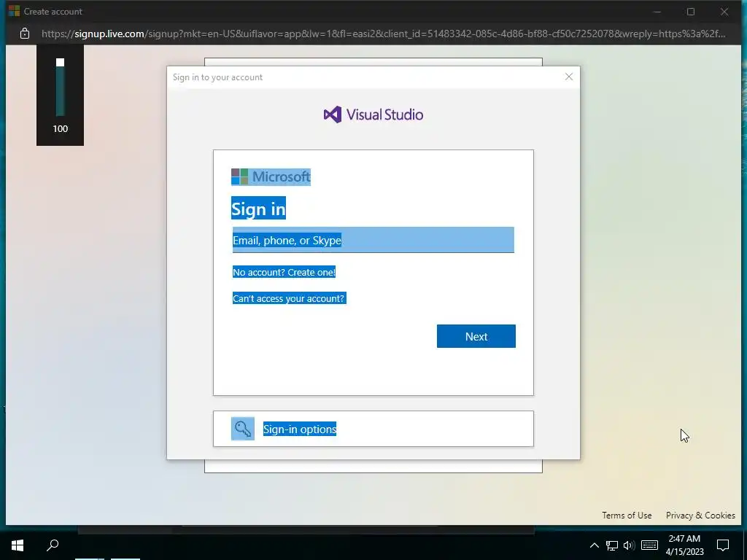The height and width of the screenshot is (560, 747).
Task: Open 'Can't access your account?' link
Action: (x=289, y=298)
